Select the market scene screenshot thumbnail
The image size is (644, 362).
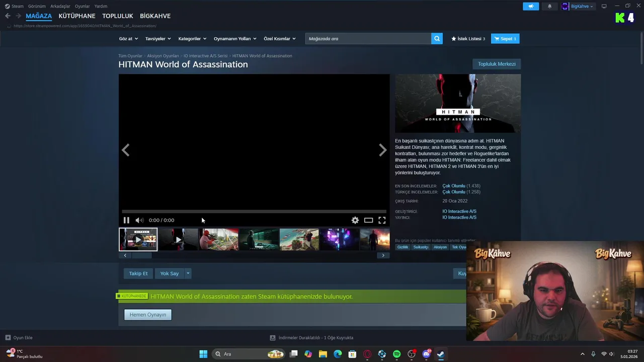pos(218,239)
